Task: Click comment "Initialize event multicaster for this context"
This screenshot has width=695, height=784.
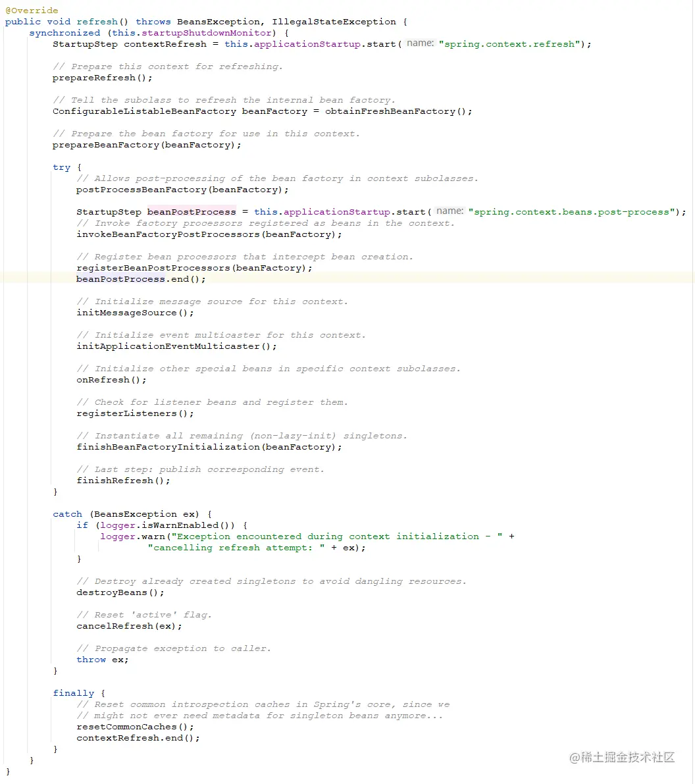Action: point(221,335)
